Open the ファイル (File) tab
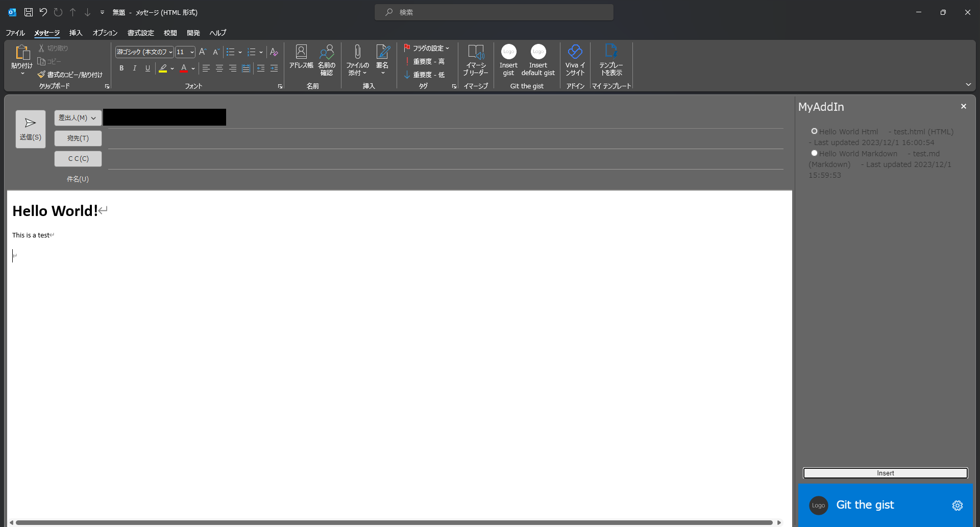The height and width of the screenshot is (527, 980). 15,33
